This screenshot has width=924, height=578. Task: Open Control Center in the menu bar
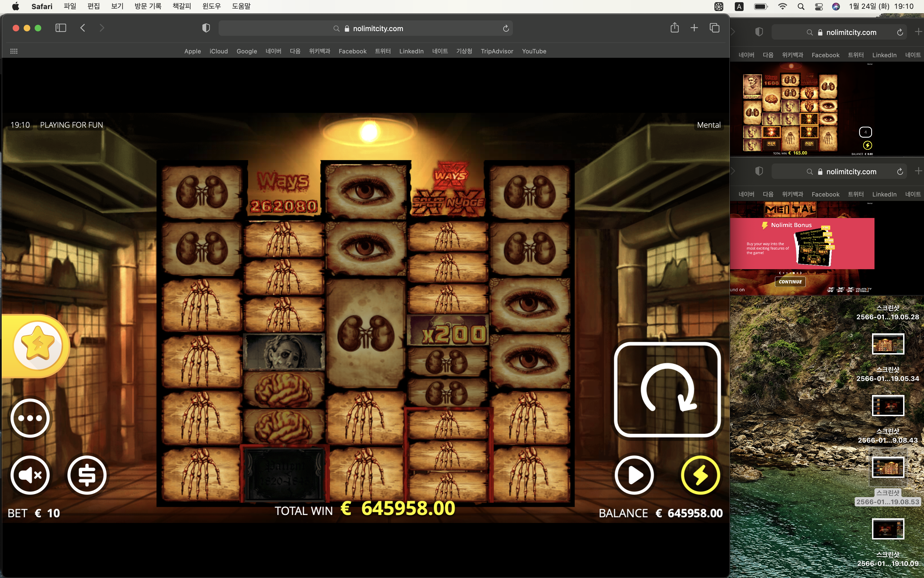click(x=819, y=7)
